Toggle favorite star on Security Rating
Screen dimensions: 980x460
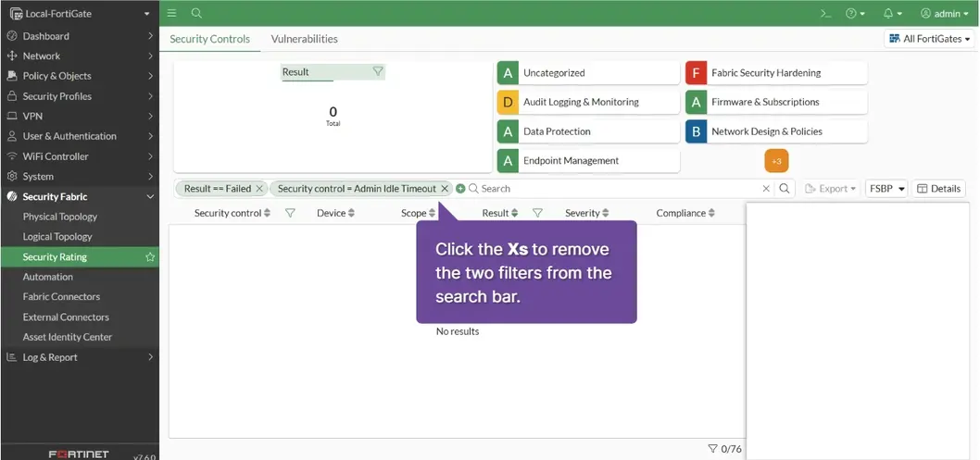click(x=150, y=256)
